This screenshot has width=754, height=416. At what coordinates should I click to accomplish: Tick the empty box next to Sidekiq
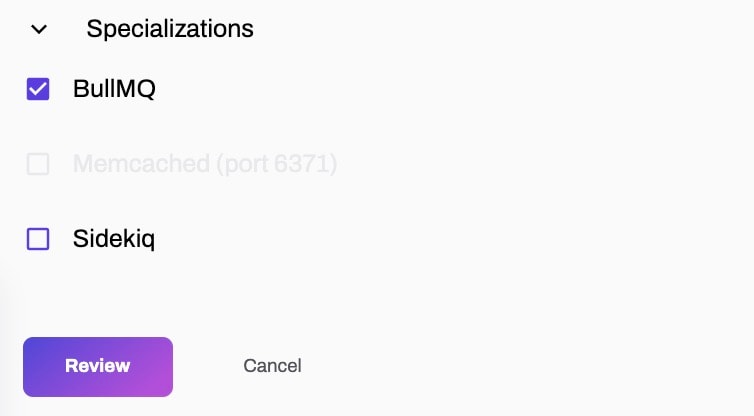click(38, 239)
